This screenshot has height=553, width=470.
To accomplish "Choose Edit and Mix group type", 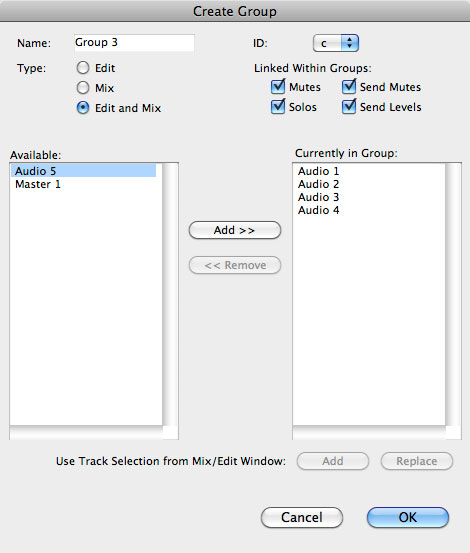I will pyautogui.click(x=83, y=108).
